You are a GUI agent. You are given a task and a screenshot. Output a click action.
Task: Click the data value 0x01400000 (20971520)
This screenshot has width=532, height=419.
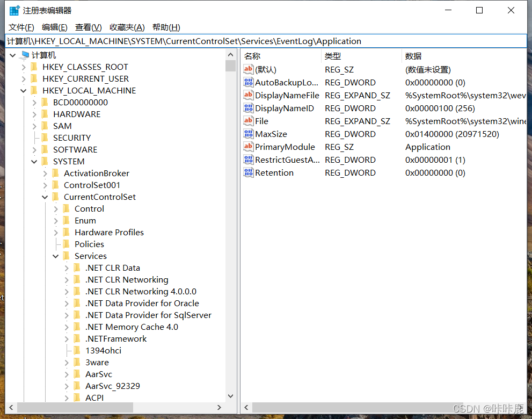(452, 134)
